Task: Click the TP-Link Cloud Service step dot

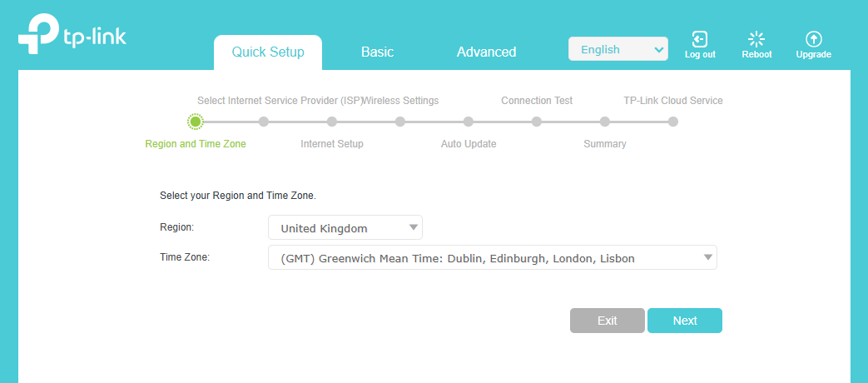Action: (672, 122)
